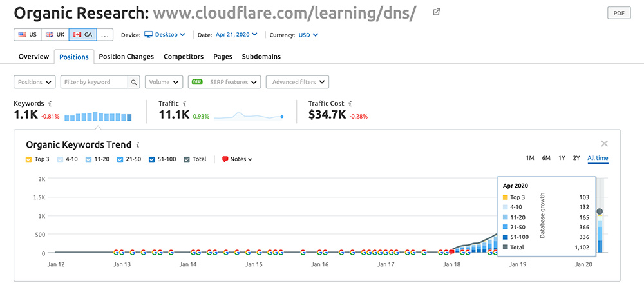644x292 pixels.
Task: Export report with the PDF button
Action: point(618,13)
